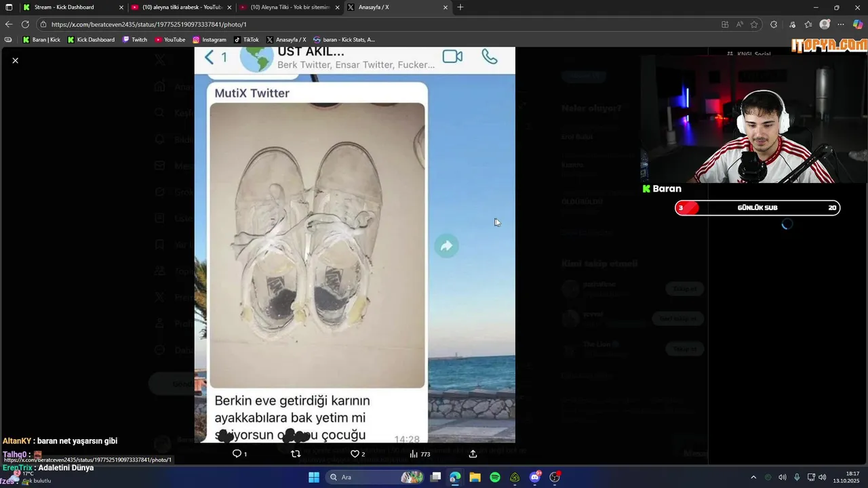The height and width of the screenshot is (488, 868).
Task: Open OBS Studio from the taskbar
Action: [x=555, y=477]
